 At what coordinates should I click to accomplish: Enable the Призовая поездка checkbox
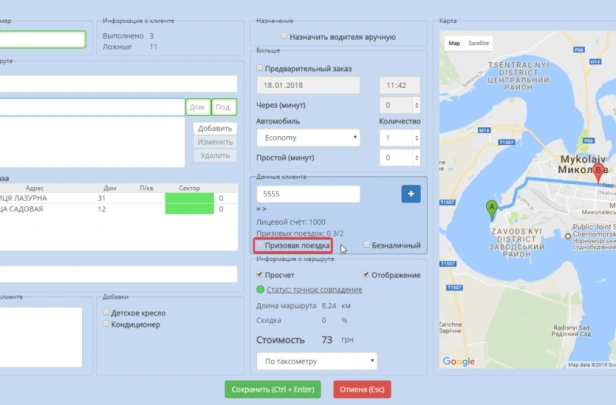(260, 245)
